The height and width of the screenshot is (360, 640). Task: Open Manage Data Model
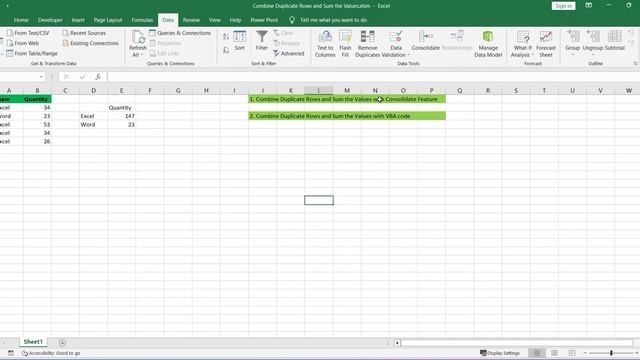point(488,44)
